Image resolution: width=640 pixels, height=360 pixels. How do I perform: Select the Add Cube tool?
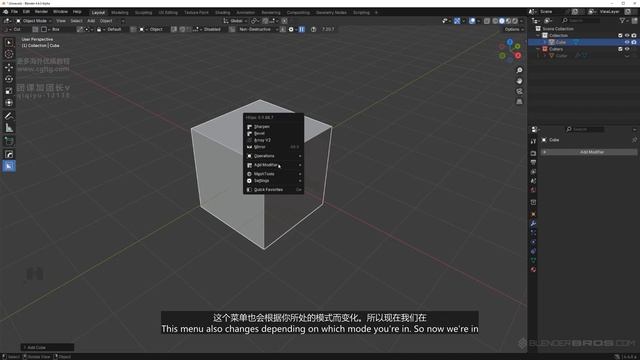(9, 142)
